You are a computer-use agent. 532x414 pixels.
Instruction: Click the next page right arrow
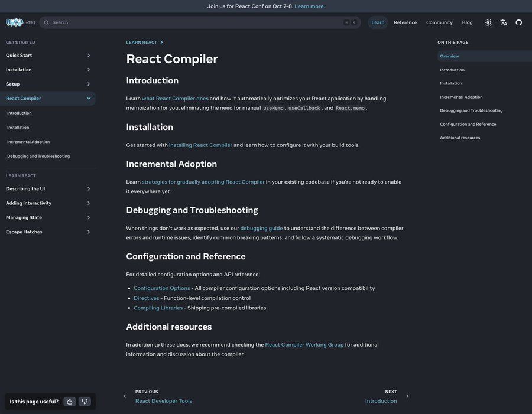[x=407, y=396]
